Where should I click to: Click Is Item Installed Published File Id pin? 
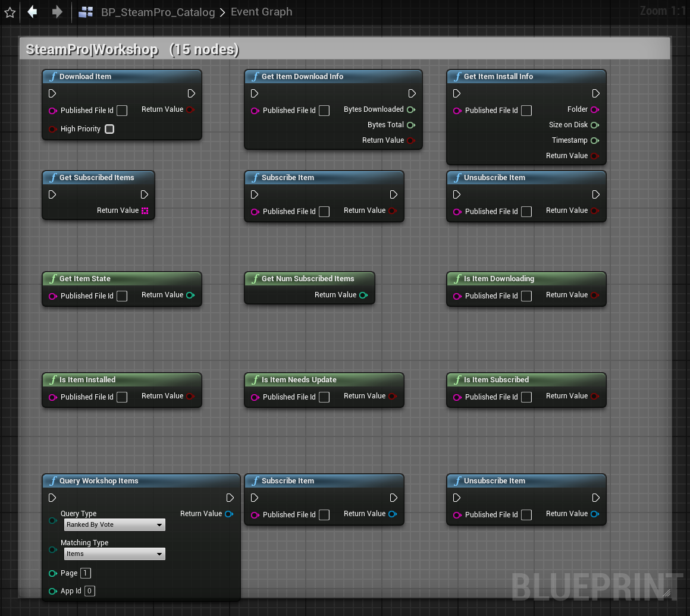[53, 397]
